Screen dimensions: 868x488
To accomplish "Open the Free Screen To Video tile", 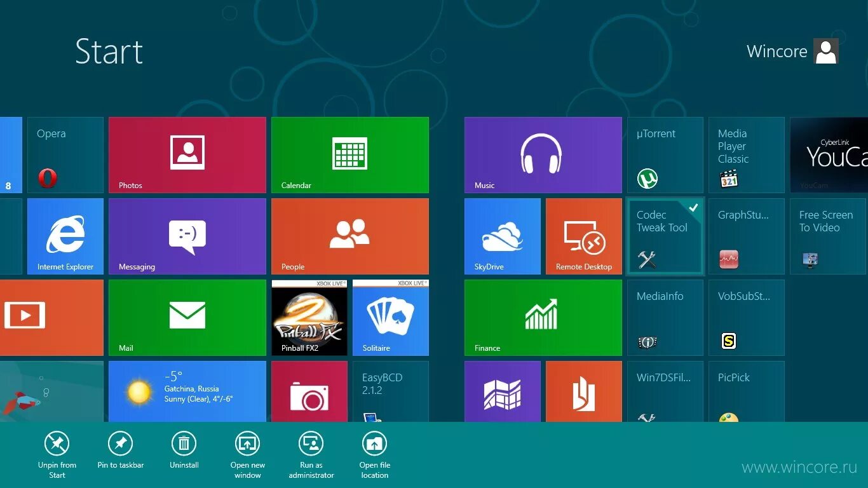I will (x=828, y=236).
